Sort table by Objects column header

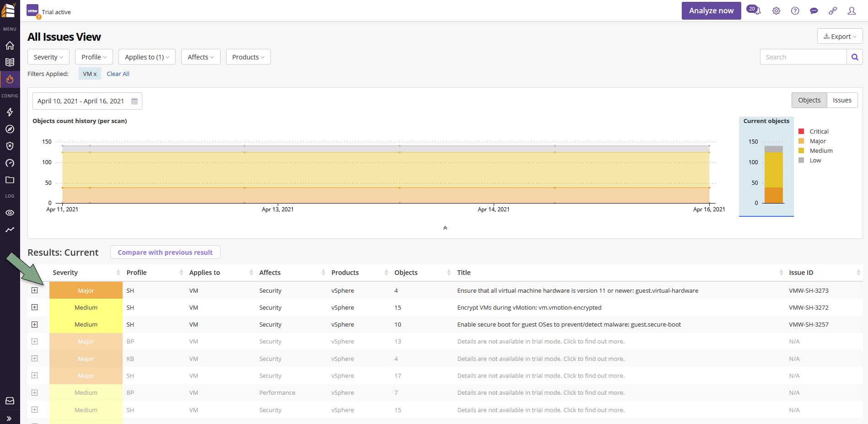pos(406,273)
